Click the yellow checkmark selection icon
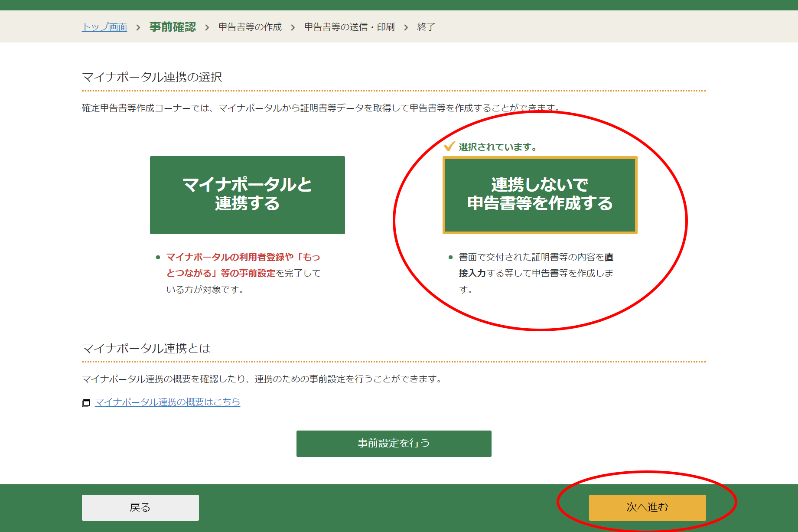Image resolution: width=798 pixels, height=532 pixels. [x=449, y=147]
